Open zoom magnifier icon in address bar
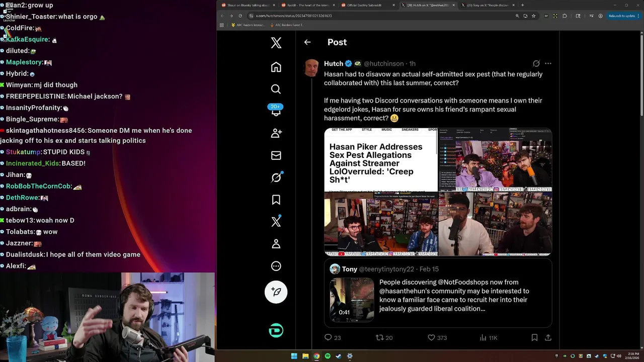Screen dimensions: 644x362 [x=517, y=16]
